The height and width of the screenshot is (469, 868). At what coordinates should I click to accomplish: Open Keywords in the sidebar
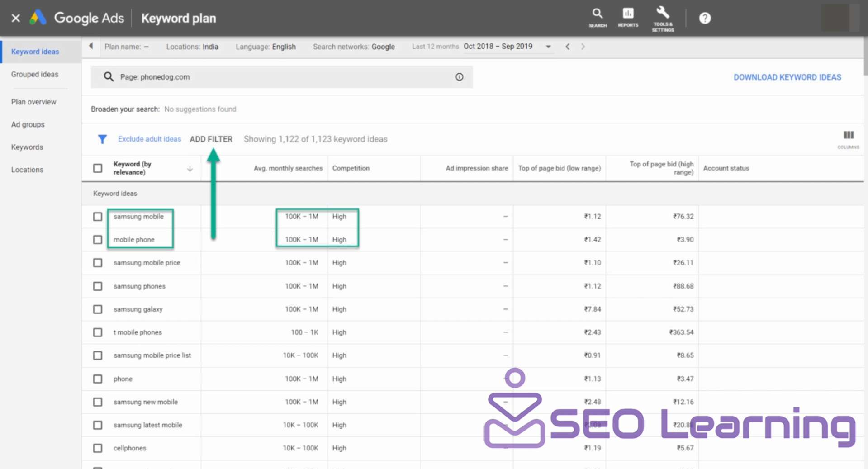27,147
